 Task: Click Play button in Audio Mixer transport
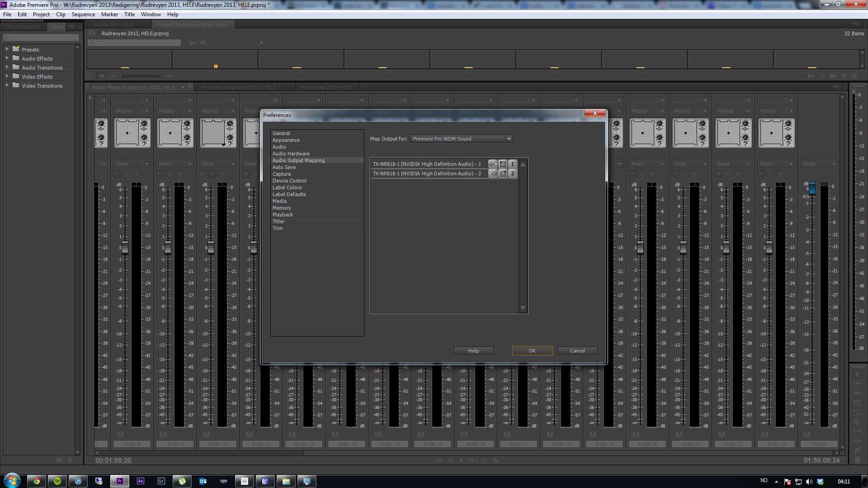pos(462,460)
